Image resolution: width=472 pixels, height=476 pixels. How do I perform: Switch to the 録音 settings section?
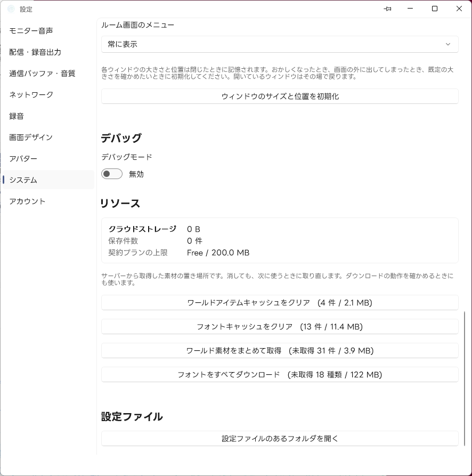click(48, 116)
